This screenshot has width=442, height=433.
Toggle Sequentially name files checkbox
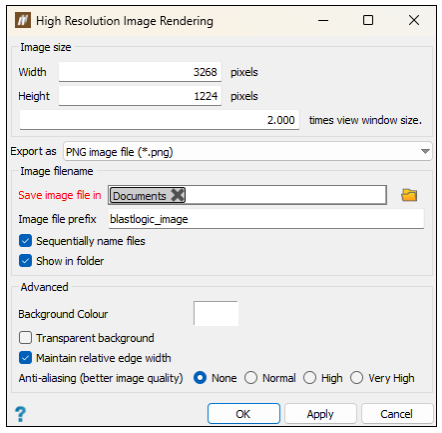pyautogui.click(x=25, y=241)
